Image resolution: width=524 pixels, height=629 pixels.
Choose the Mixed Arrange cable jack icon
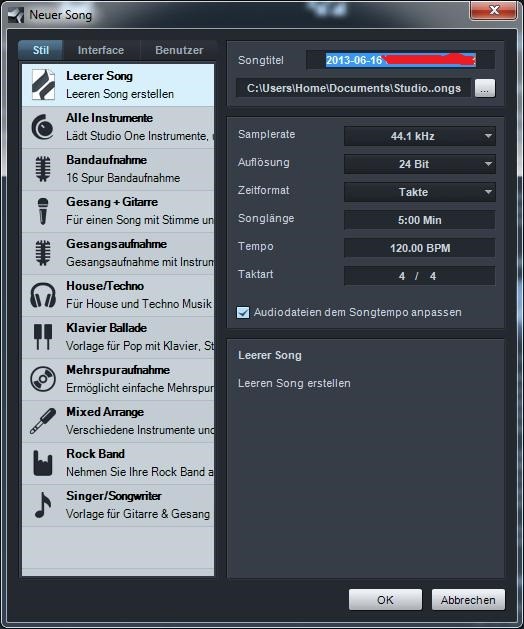click(43, 421)
